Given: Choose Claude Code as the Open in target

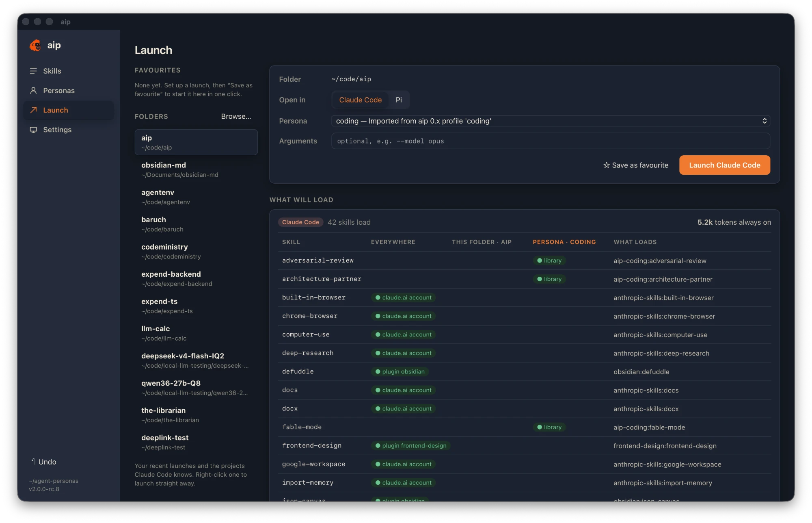Looking at the screenshot, I should 360,100.
